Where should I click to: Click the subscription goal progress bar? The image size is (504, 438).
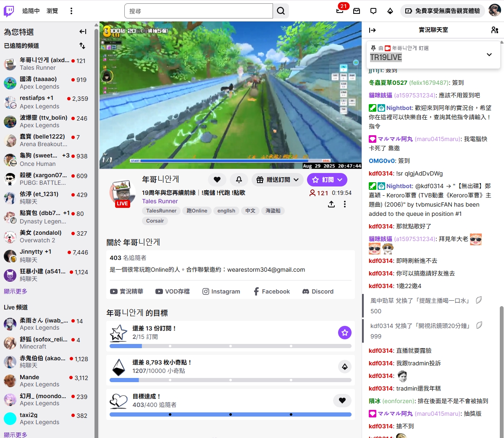(x=230, y=346)
